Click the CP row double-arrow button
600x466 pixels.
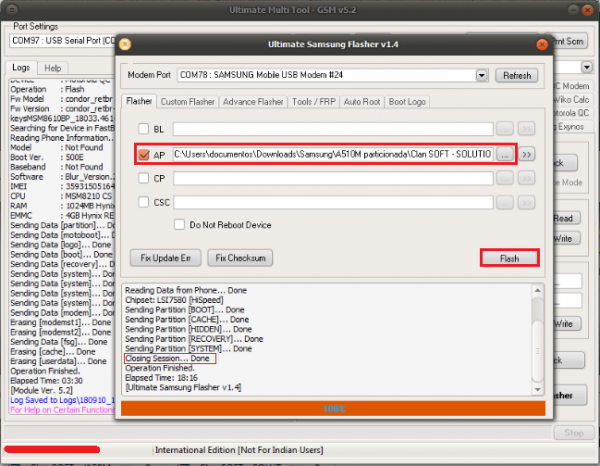[x=527, y=178]
